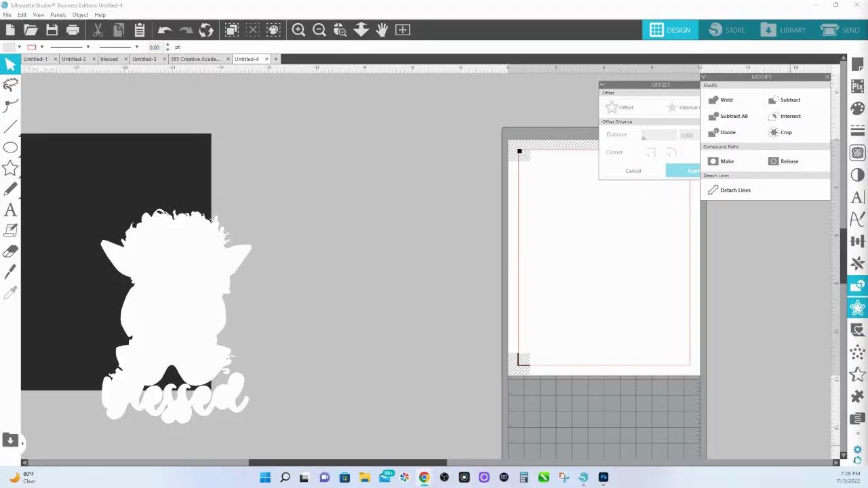Image resolution: width=868 pixels, height=488 pixels.
Task: Open the Panels menu
Action: click(x=58, y=15)
